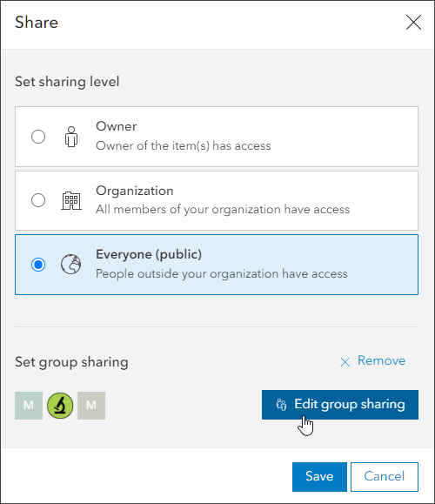The image size is (435, 504).
Task: Click the Everyone (public) title text
Action: (x=149, y=254)
